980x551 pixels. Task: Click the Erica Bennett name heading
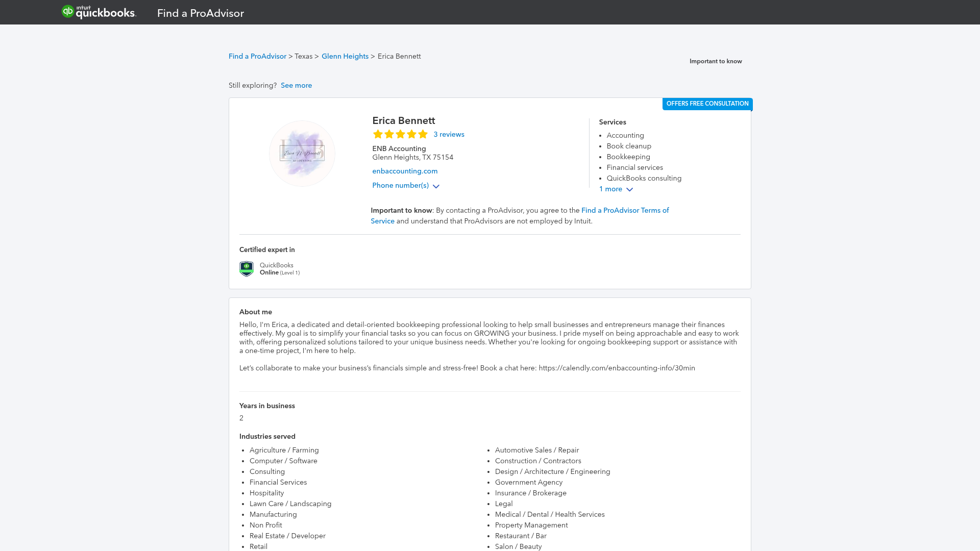(x=404, y=121)
